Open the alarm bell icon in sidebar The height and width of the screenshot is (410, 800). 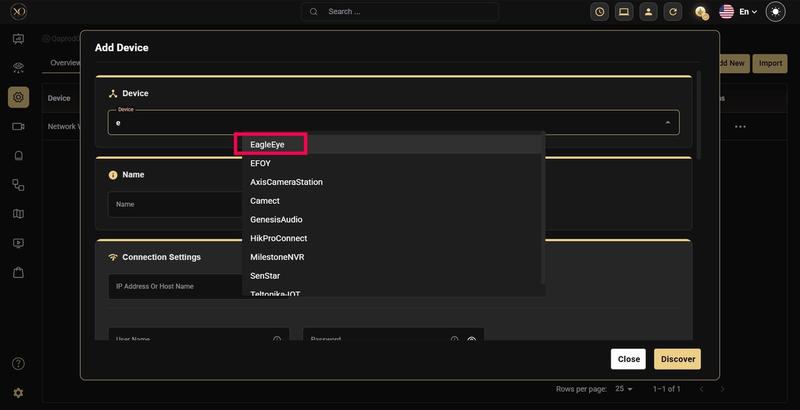click(18, 156)
